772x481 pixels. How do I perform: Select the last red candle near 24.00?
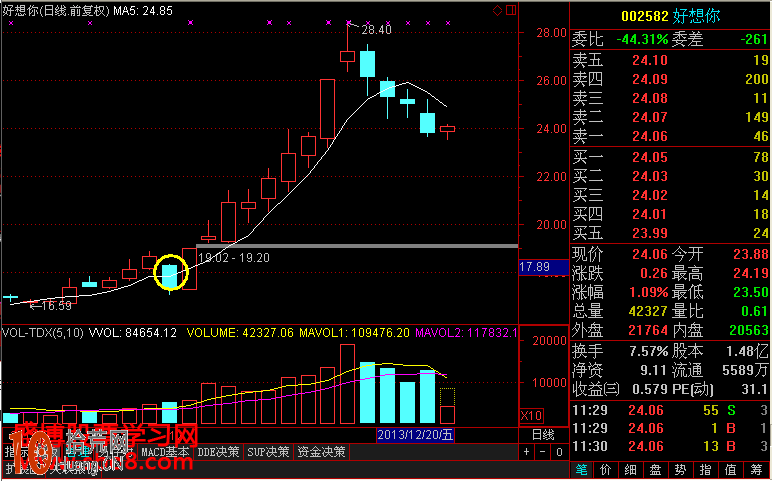(448, 129)
